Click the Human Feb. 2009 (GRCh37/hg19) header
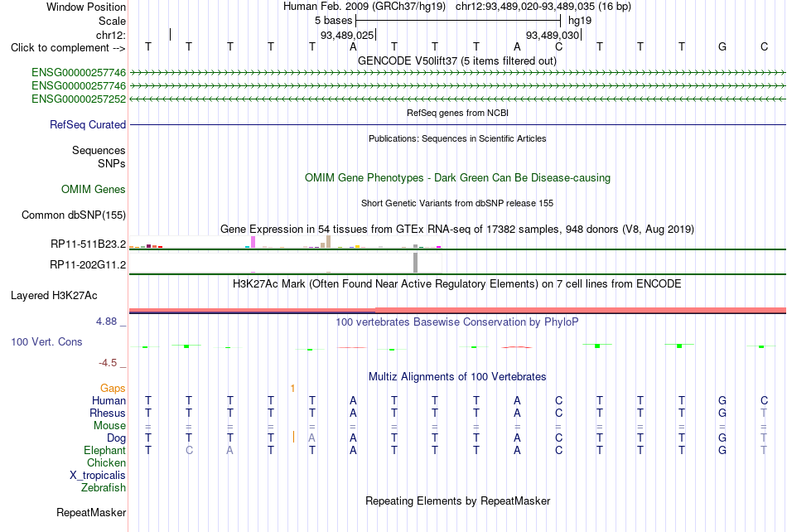This screenshot has height=532, width=787. click(364, 7)
